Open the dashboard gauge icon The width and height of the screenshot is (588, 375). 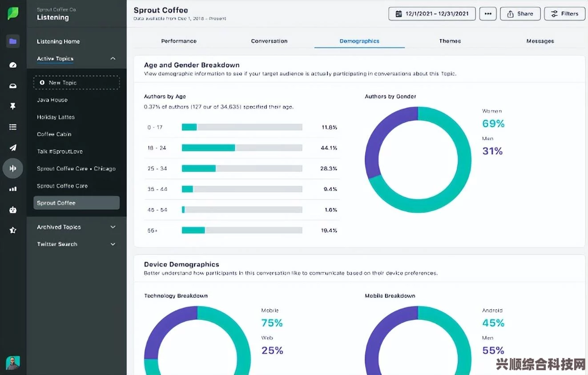point(13,65)
